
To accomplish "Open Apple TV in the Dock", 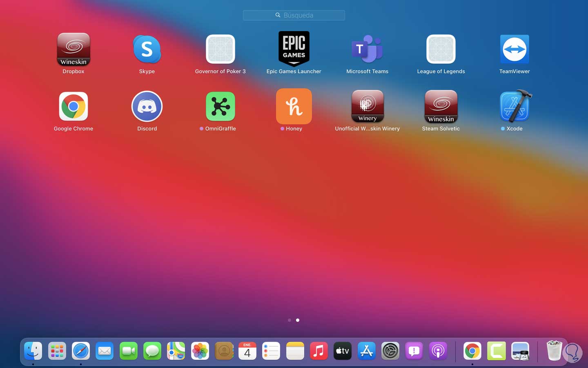I will point(343,351).
